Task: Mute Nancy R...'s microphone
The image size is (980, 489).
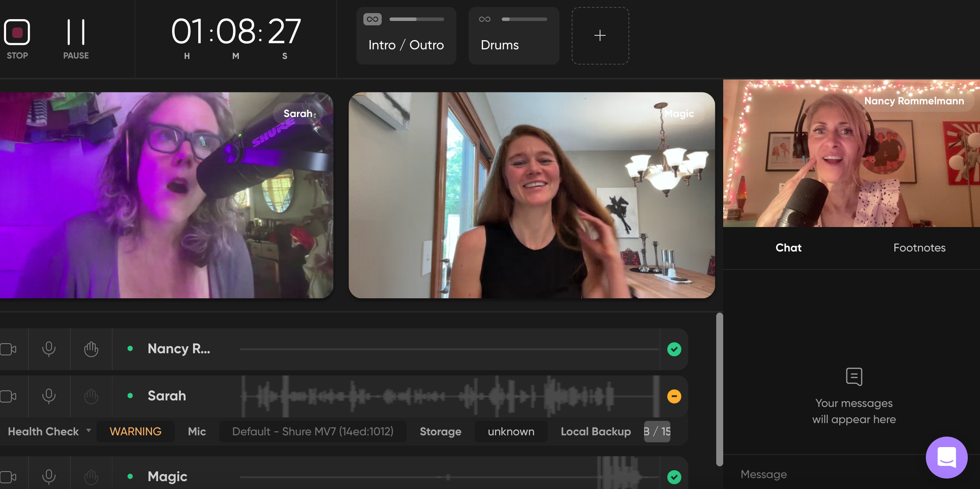Action: tap(49, 349)
